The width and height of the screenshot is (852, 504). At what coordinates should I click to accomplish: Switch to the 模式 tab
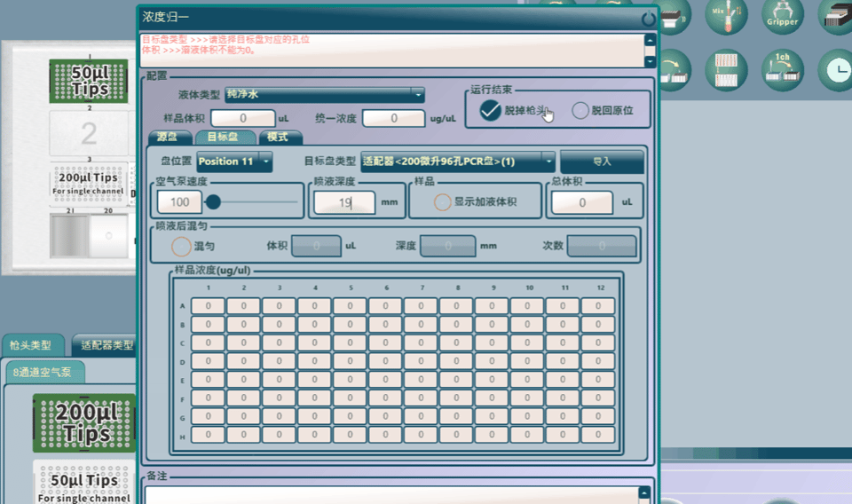click(x=279, y=138)
